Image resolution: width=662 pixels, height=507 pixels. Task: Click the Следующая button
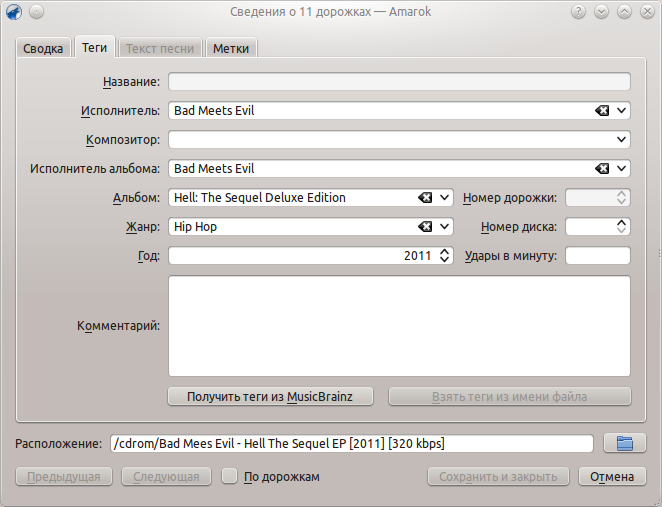point(166,477)
